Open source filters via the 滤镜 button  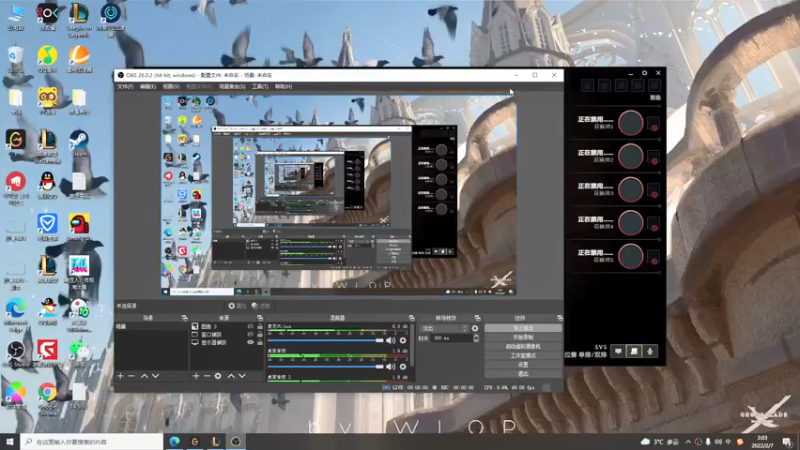click(x=261, y=306)
